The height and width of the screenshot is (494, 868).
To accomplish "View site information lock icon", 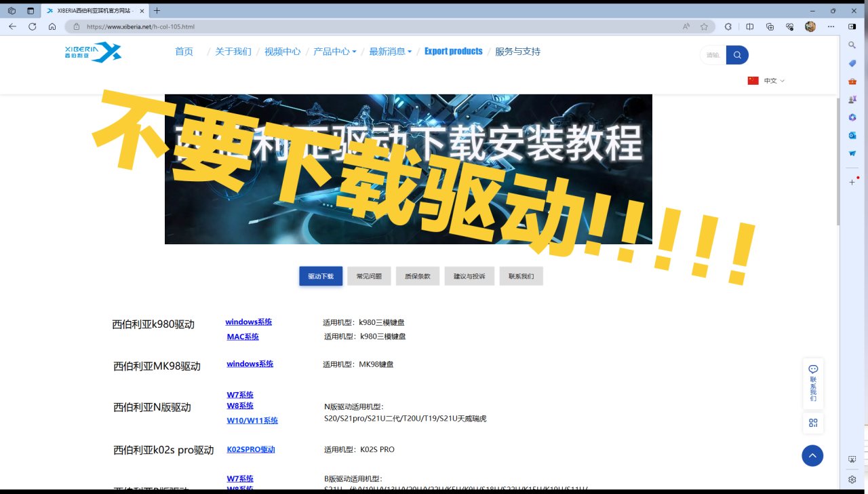I will click(76, 26).
